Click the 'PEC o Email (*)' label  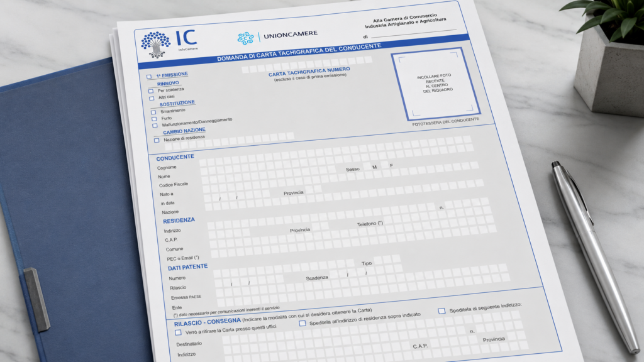[183, 258]
